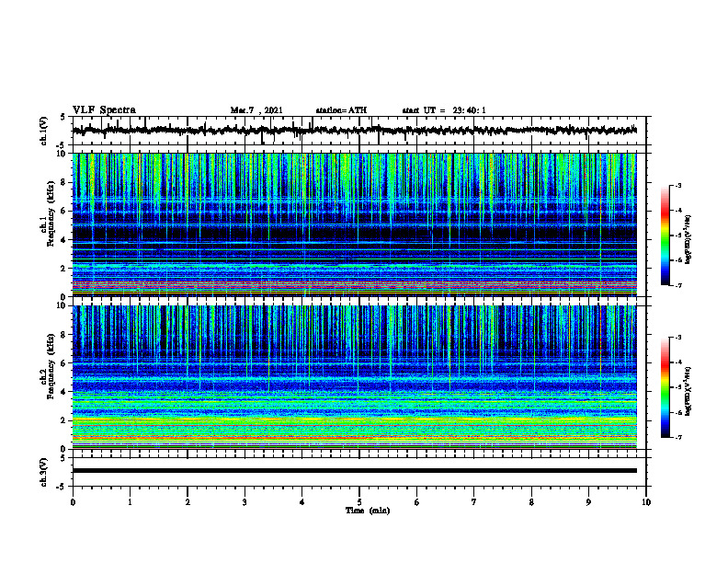Viewport: 728px width, 563px height.
Task: Click the ch.1 spectrogram color scale bar
Action: (665, 236)
